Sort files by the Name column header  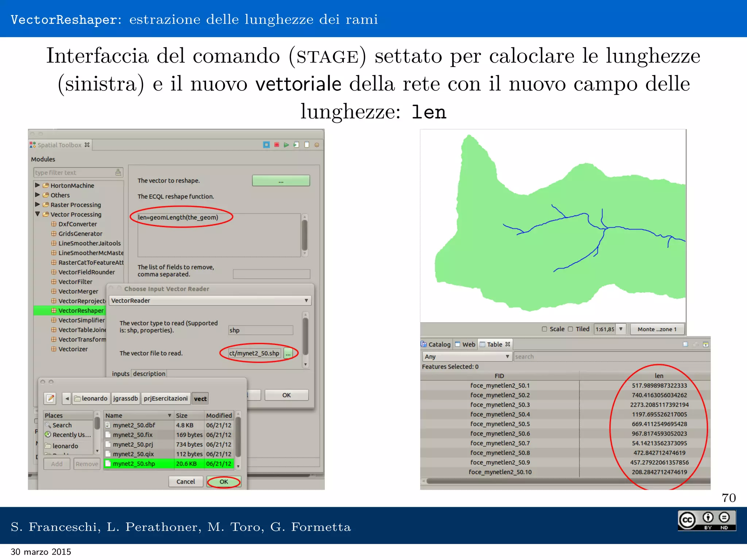click(x=138, y=415)
